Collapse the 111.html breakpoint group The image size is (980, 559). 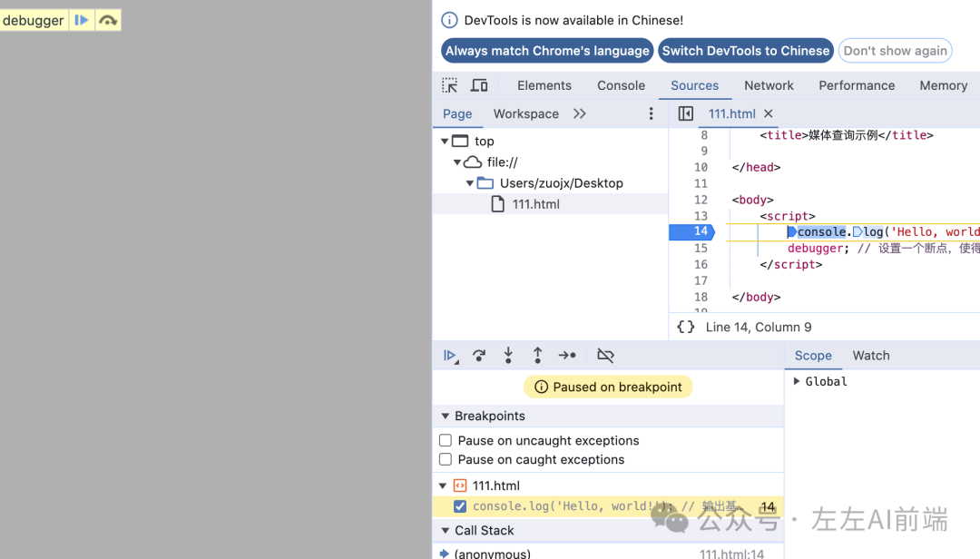coord(443,485)
